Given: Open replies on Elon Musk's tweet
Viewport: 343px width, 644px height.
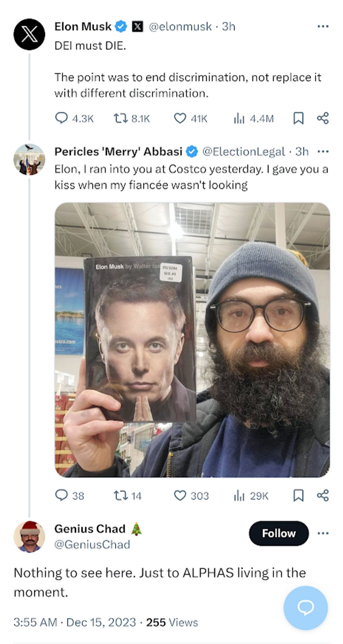Looking at the screenshot, I should [74, 118].
